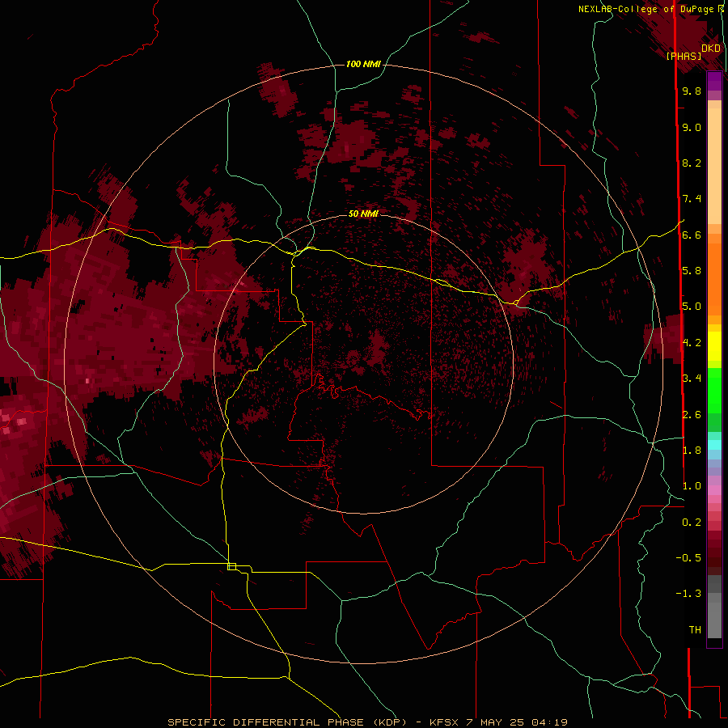The image size is (728, 728).
Task: Click the 3.4 value on color scale
Action: (692, 379)
